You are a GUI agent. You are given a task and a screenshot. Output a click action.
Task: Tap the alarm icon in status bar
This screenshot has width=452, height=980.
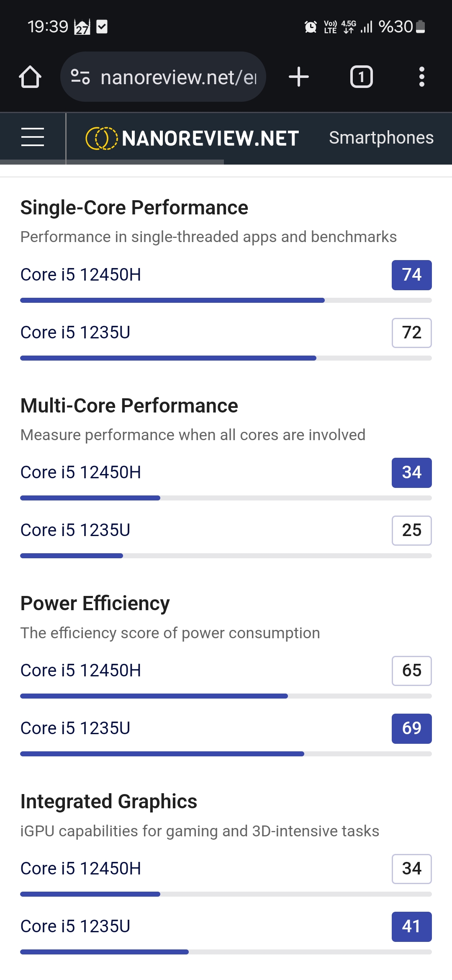click(311, 27)
